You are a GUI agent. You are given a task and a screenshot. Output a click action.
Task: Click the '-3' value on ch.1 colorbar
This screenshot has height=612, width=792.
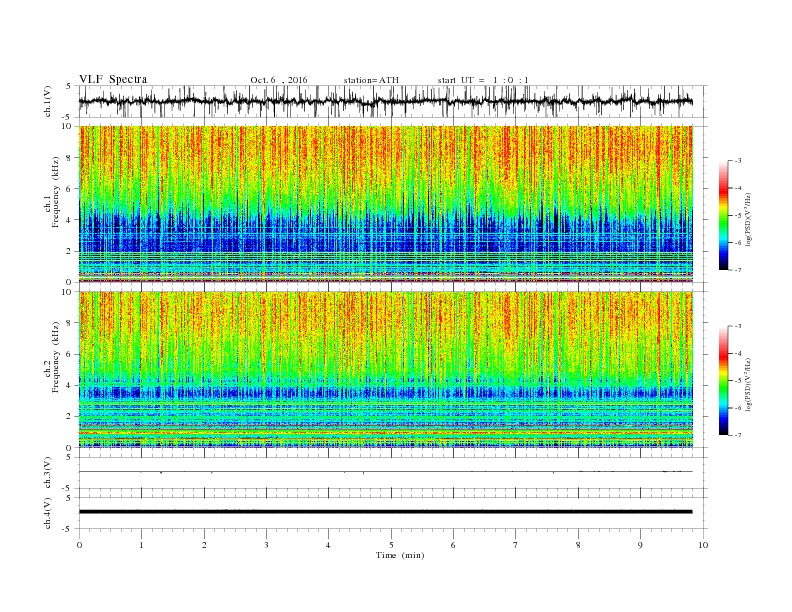pos(737,161)
